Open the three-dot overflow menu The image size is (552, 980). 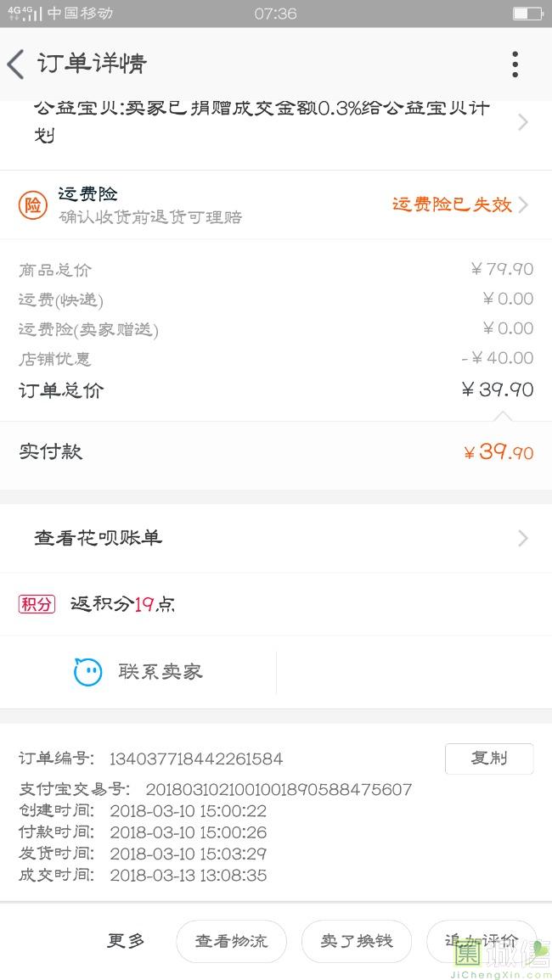[515, 64]
